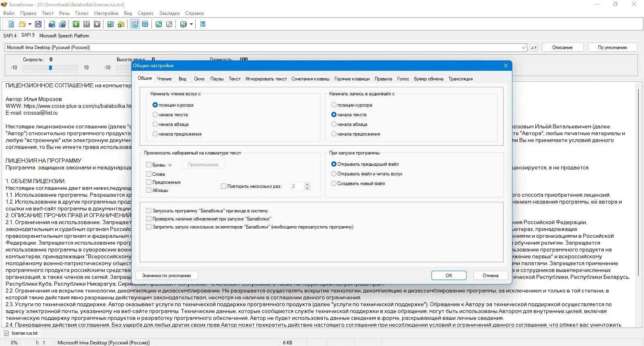This screenshot has width=644, height=346.
Task: Click the greyed-out go to bookmark icon
Action: point(169,24)
